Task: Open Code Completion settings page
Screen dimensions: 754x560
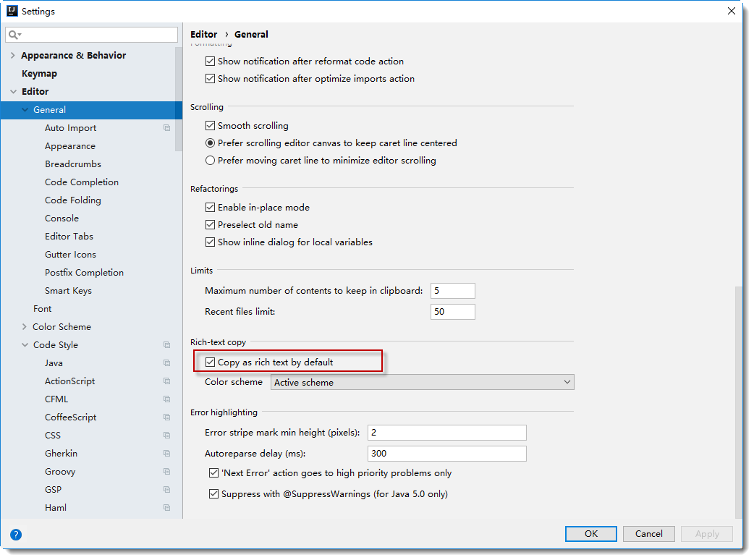Action: pyautogui.click(x=82, y=182)
